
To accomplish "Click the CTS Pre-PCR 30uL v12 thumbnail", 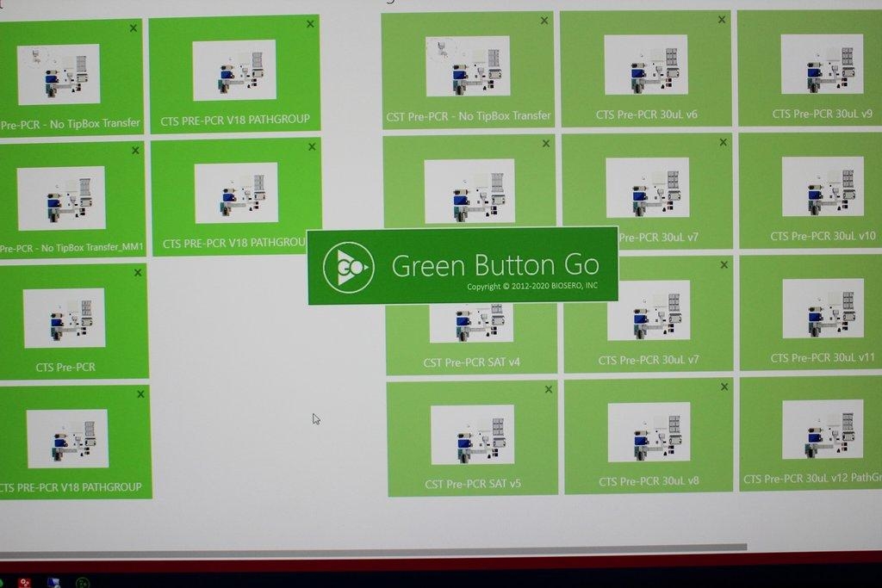I will click(x=823, y=430).
